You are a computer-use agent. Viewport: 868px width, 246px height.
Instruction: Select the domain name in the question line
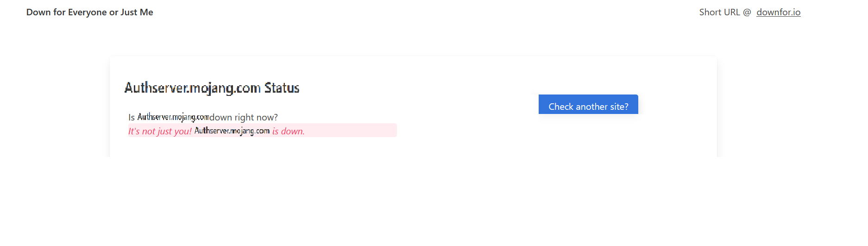(x=173, y=117)
